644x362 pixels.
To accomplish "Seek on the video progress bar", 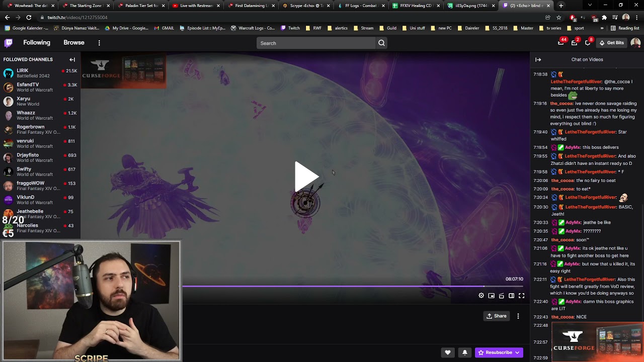I will 352,287.
